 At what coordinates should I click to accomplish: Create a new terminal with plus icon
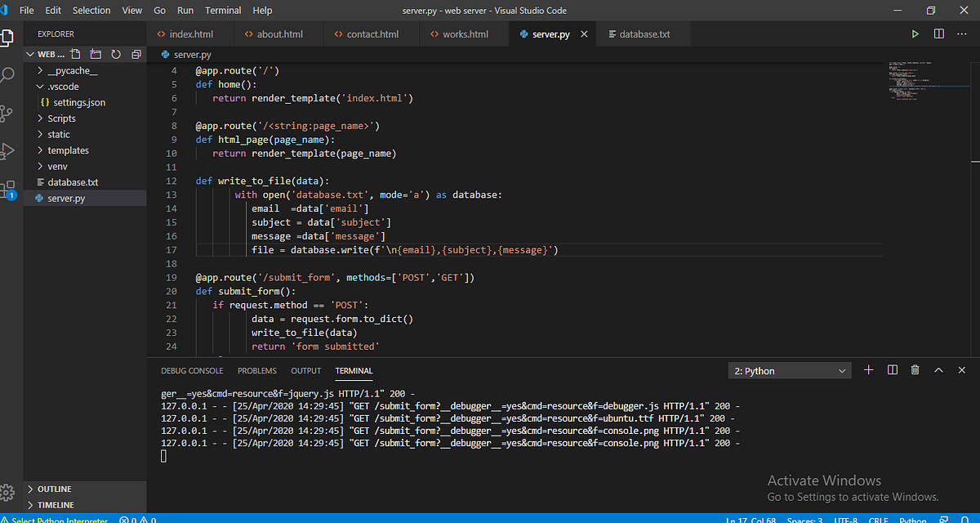pyautogui.click(x=868, y=370)
